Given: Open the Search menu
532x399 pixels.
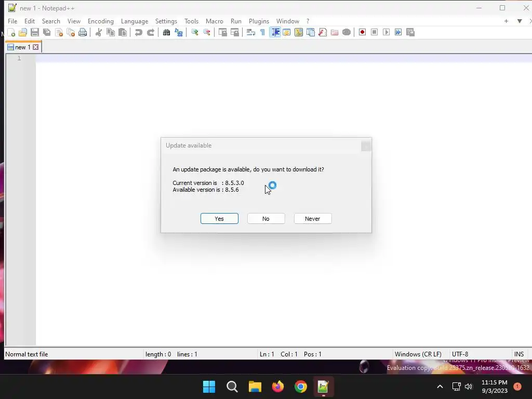Looking at the screenshot, I should point(51,21).
